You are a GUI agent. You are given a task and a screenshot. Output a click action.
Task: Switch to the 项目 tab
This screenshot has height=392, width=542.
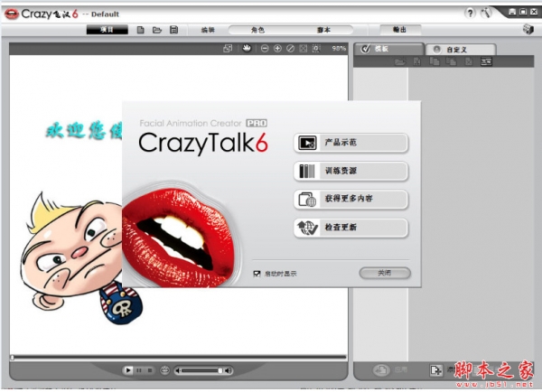coord(107,30)
